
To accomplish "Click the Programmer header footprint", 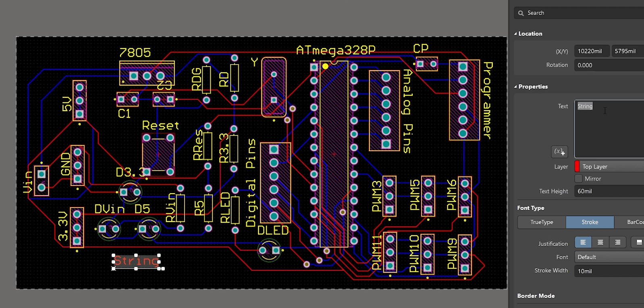I will tap(464, 100).
